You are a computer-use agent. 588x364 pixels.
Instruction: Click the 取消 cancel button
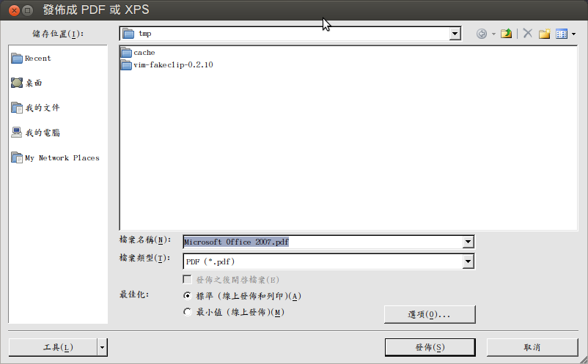[x=532, y=347]
